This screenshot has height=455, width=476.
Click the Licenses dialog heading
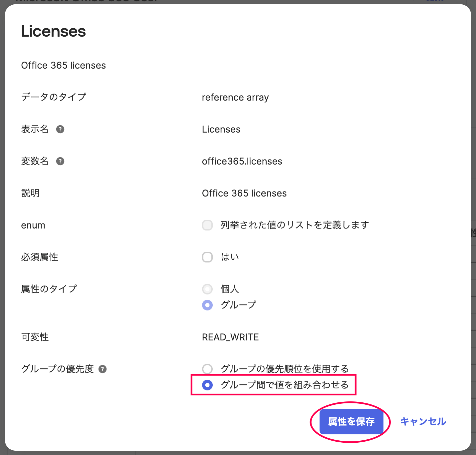(x=54, y=31)
